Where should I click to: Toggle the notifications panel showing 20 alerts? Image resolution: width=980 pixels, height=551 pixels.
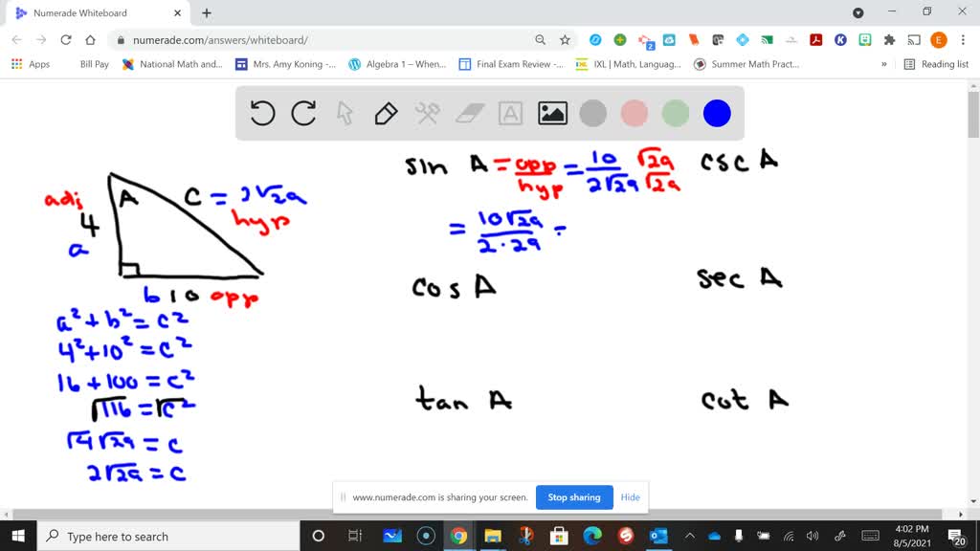point(954,535)
